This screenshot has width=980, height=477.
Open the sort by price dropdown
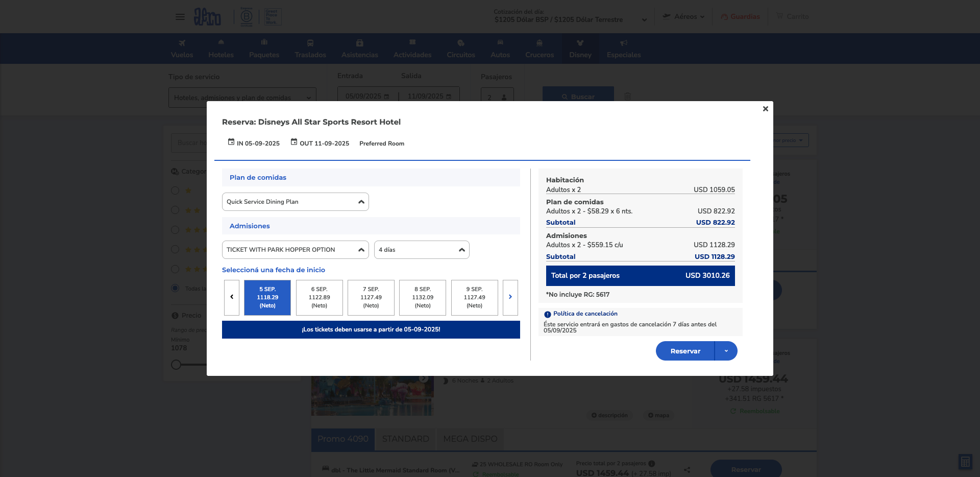790,140
